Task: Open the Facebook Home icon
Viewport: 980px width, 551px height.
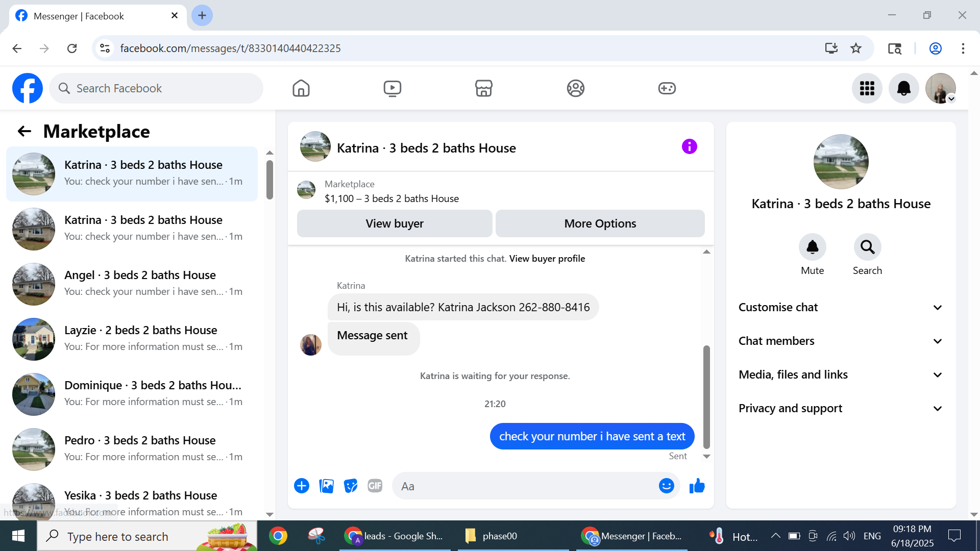Action: 301,88
